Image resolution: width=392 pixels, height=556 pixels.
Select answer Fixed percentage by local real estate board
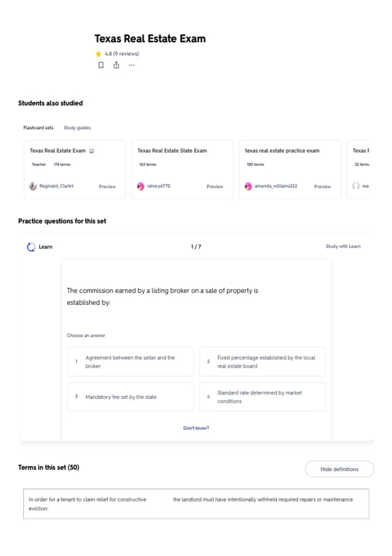(x=262, y=362)
